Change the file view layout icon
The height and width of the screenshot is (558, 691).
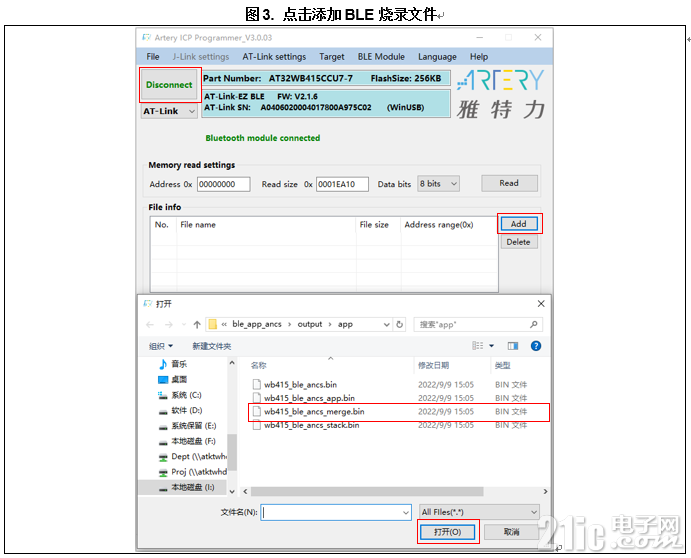(x=478, y=346)
